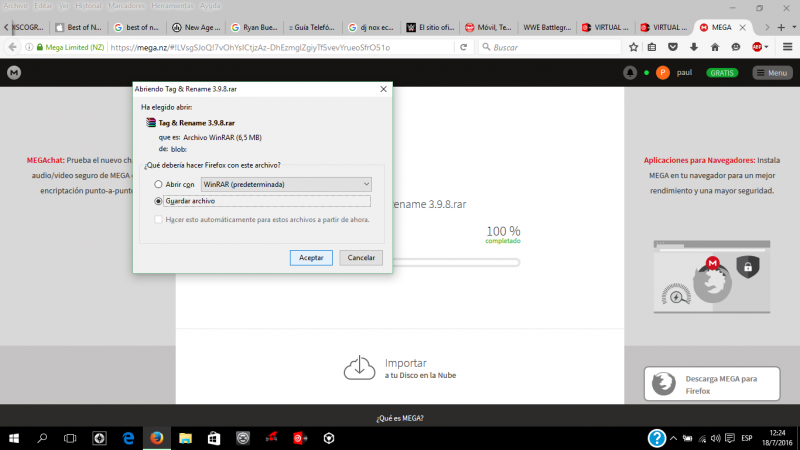Open the Archivo menu
The width and height of the screenshot is (800, 450).
pos(15,6)
